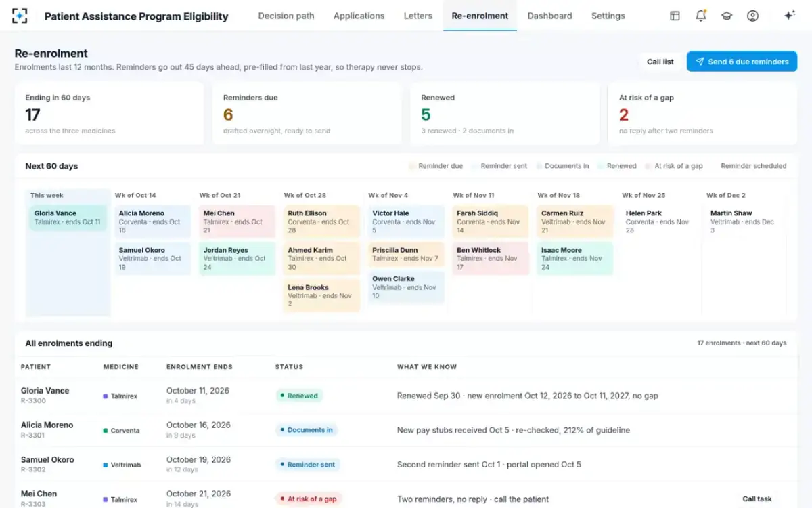This screenshot has height=508, width=812.
Task: Select Ruth Ellison's calendar card
Action: 321,221
